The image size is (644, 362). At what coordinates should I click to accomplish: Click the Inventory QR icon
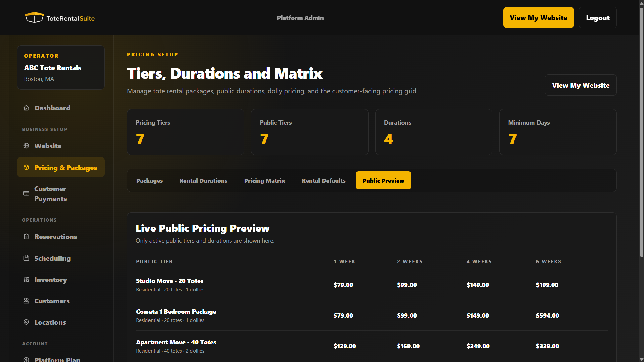26,279
